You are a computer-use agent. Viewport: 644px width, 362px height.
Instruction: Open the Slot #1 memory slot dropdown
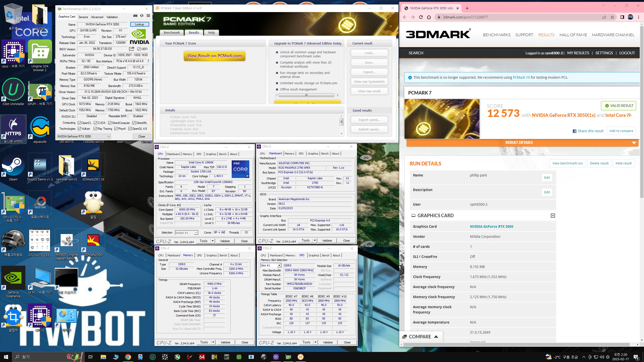tap(271, 265)
